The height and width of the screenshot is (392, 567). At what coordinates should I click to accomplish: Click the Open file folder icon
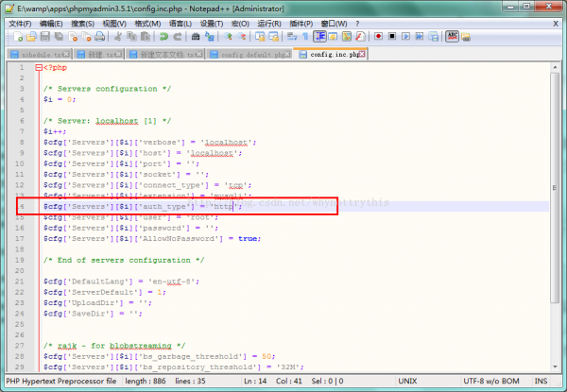pyautogui.click(x=31, y=37)
